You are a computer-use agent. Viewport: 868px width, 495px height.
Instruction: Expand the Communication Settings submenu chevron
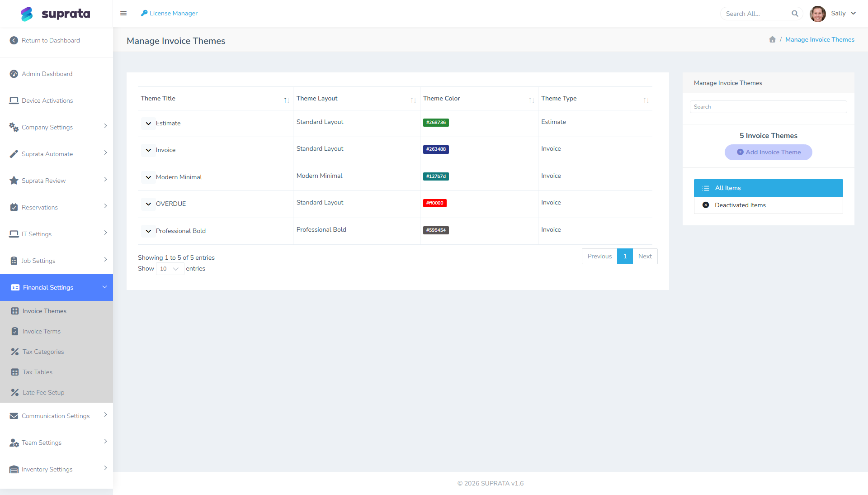click(x=105, y=414)
